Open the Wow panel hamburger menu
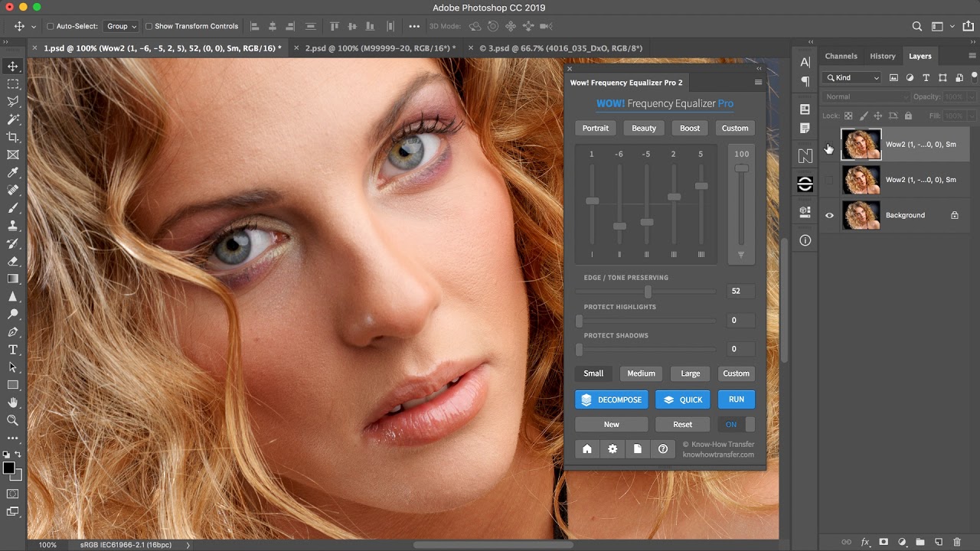980x551 pixels. point(758,83)
